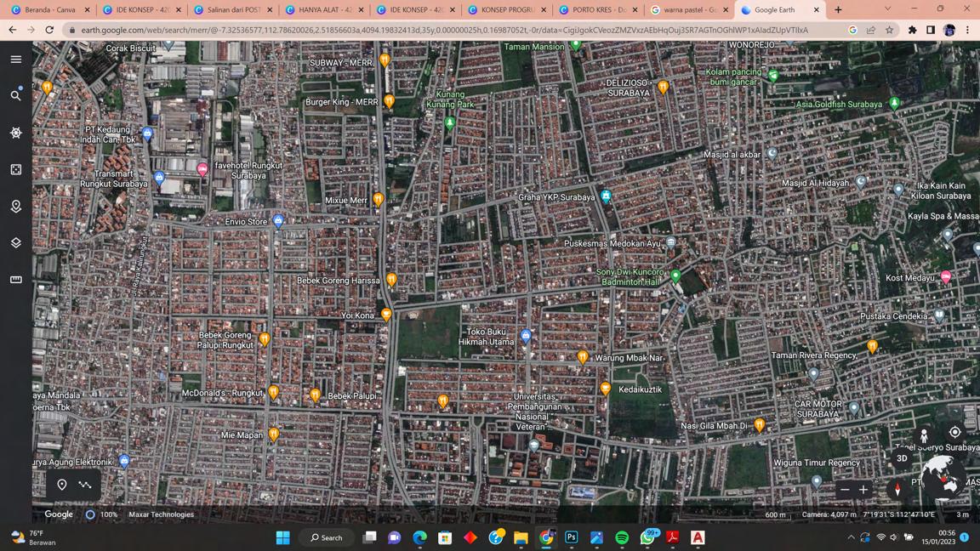Screen dimensions: 980x551
Task: Open Chrome's tab search dropdown arrow
Action: click(887, 9)
